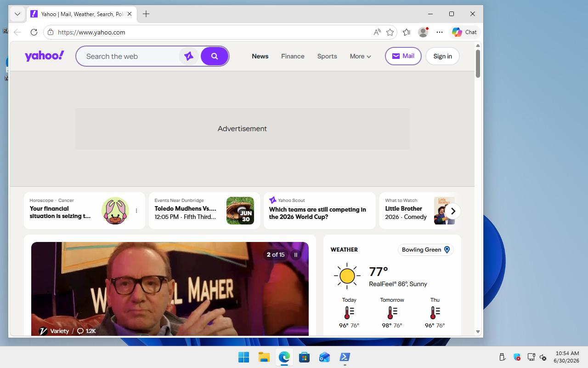Open PowerShell from taskbar

[345, 357]
